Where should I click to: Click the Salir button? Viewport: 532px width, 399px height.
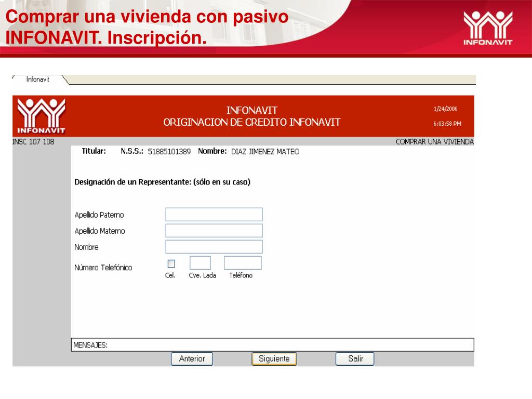click(x=355, y=358)
